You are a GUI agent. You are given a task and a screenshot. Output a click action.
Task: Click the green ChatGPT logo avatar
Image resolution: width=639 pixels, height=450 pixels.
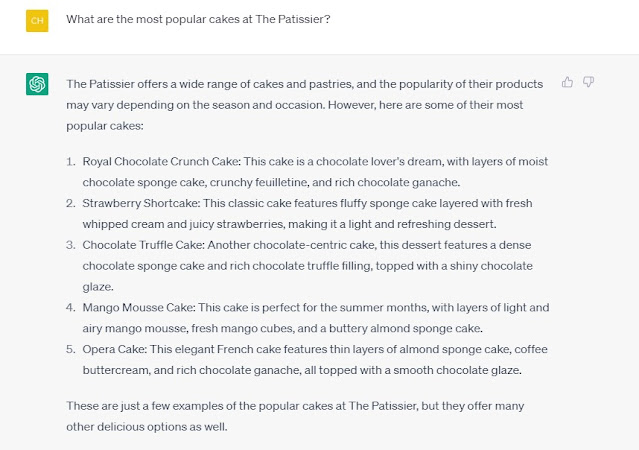pos(37,84)
